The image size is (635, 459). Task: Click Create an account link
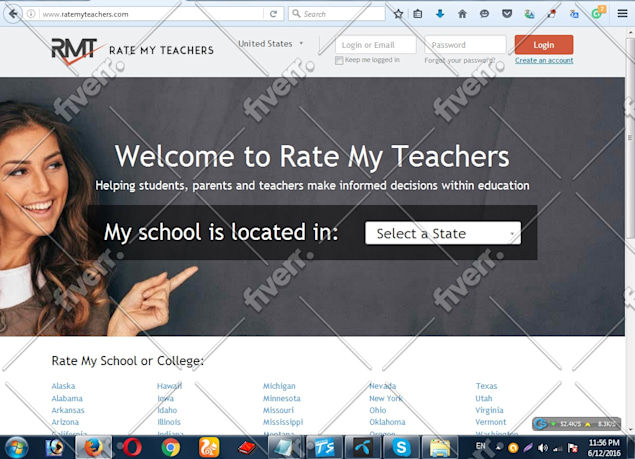[x=544, y=60]
